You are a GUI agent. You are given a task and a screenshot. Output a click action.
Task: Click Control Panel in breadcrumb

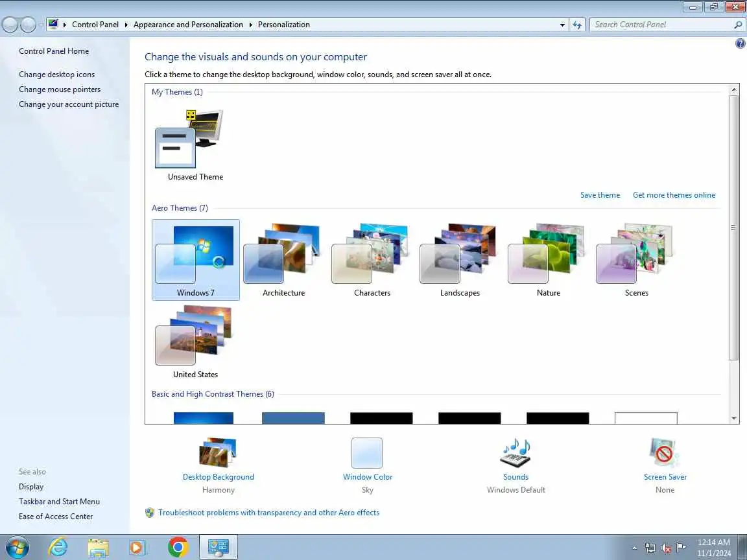pos(95,24)
